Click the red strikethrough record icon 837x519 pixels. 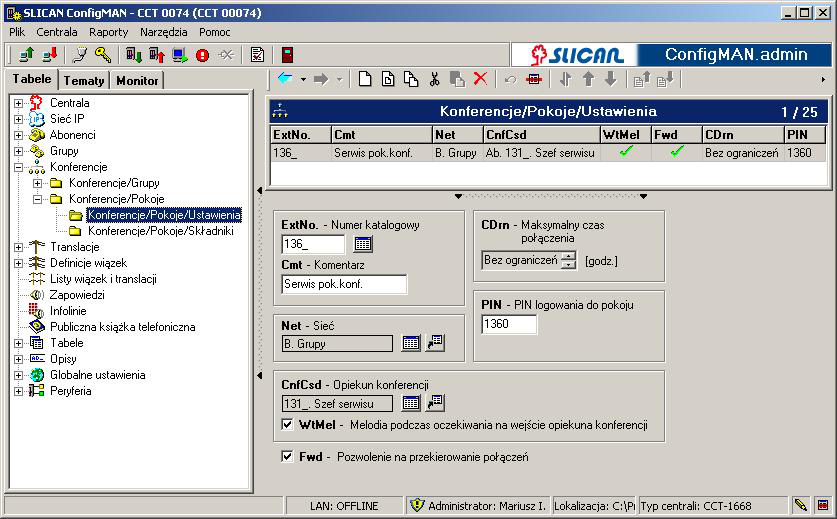coord(533,80)
